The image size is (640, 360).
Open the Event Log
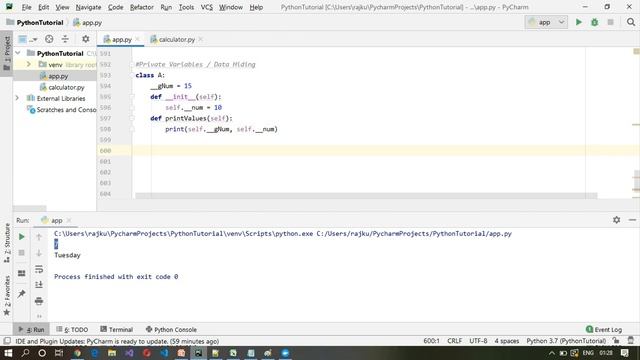[x=604, y=329]
